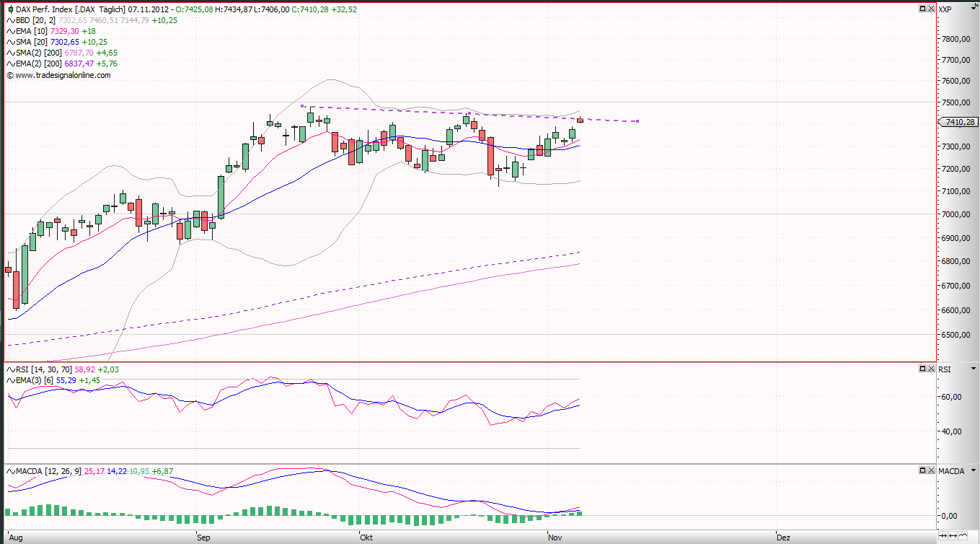Click the RSI indicator wave icon

tap(9, 369)
